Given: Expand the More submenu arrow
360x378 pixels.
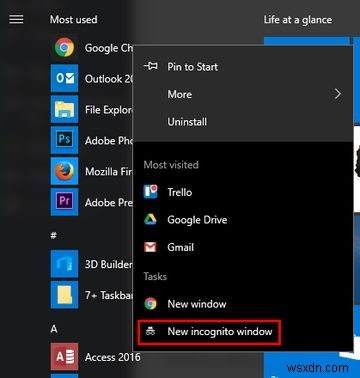Looking at the screenshot, I should point(338,94).
